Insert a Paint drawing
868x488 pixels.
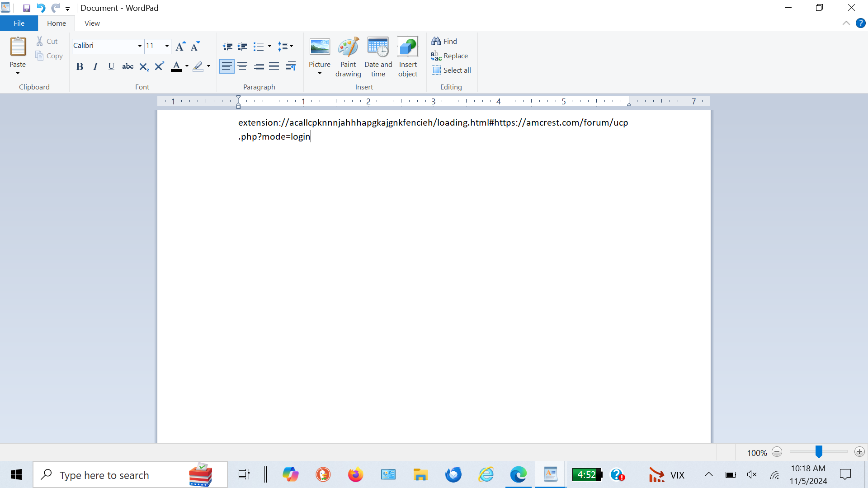coord(348,57)
